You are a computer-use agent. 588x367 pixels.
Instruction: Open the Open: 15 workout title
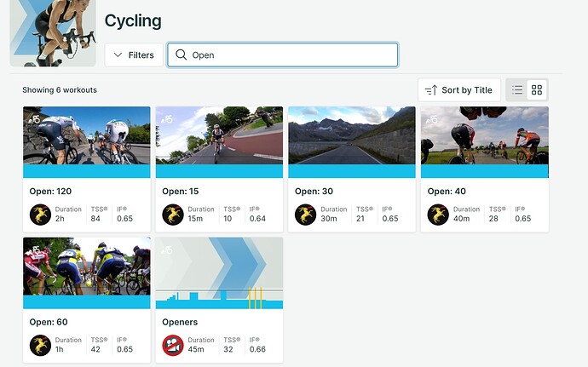[x=181, y=192]
